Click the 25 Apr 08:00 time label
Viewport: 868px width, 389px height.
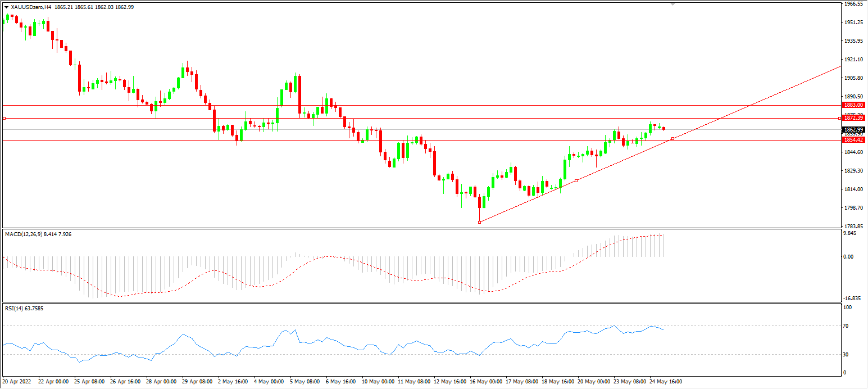(x=90, y=381)
